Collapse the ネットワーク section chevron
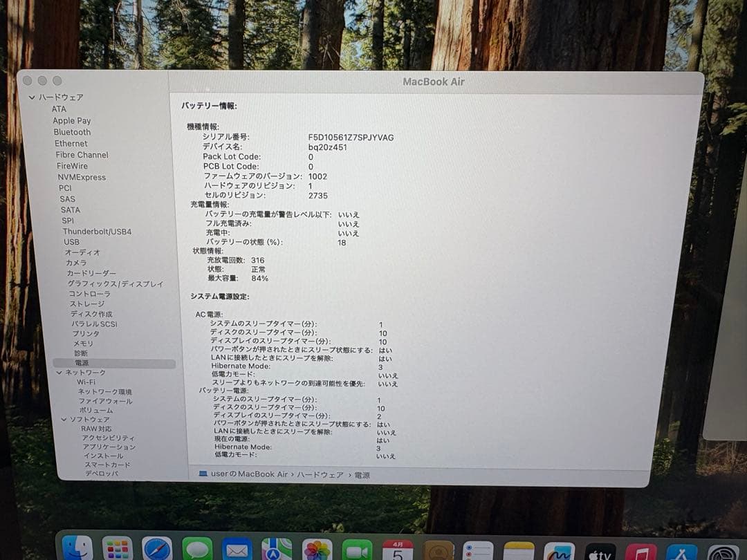This screenshot has height=560, width=747. tap(59, 373)
